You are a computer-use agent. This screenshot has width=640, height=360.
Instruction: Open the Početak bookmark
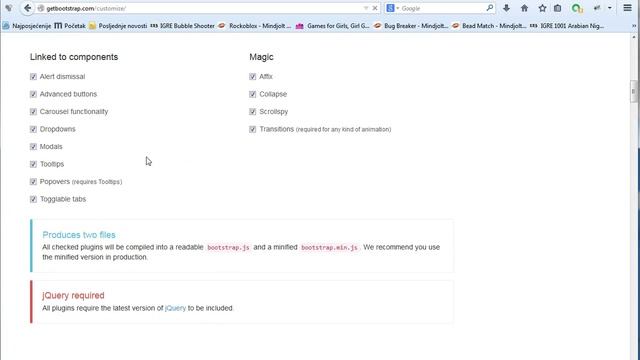[70, 26]
